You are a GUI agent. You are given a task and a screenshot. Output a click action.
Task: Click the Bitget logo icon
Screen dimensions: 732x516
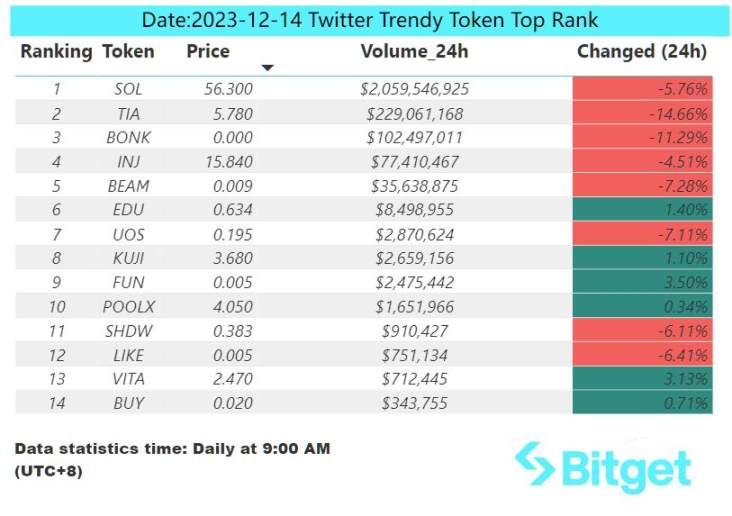point(535,463)
